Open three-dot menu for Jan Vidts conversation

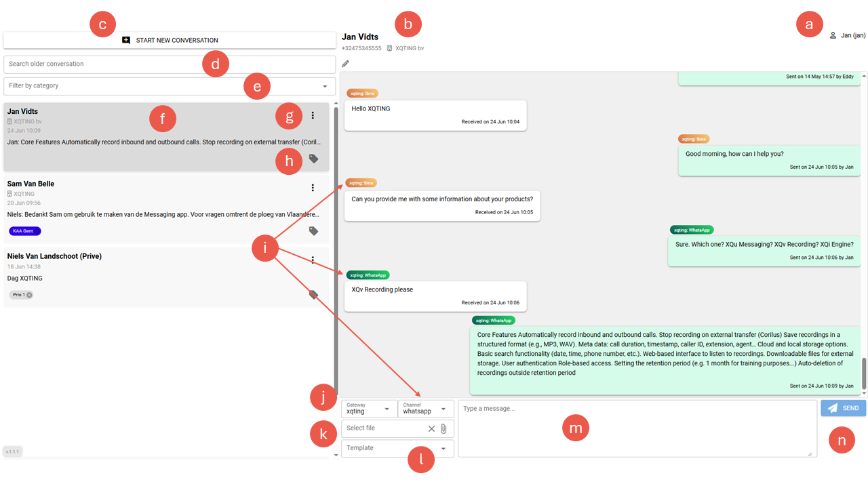pos(313,115)
